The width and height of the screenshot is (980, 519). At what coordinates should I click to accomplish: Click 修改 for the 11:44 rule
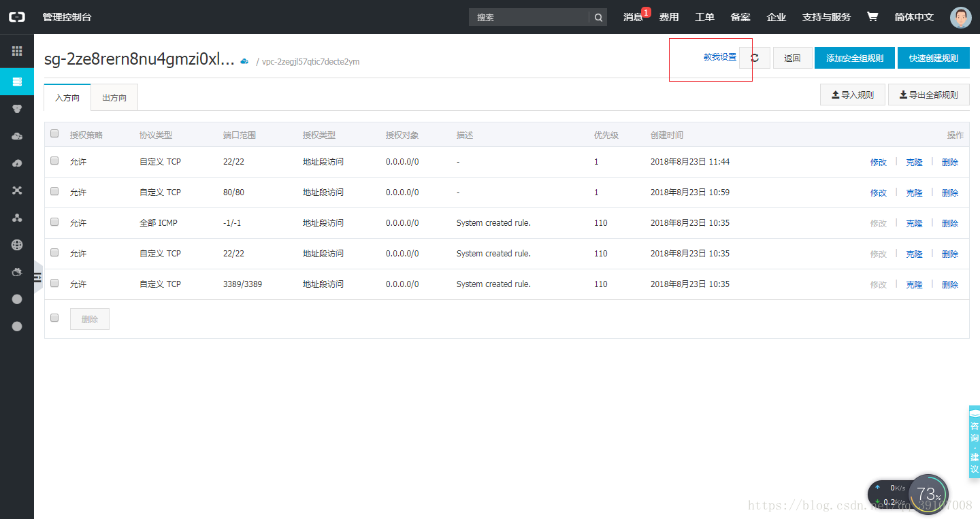click(879, 163)
